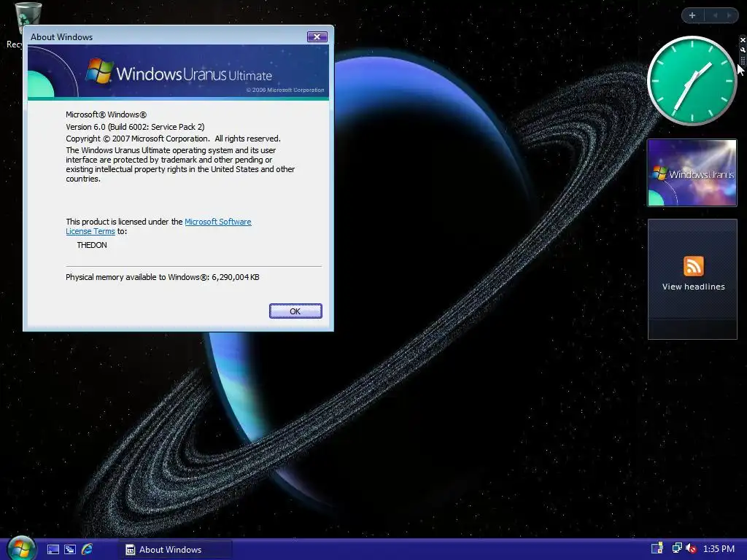Click OK in About Windows dialog
Image resolution: width=747 pixels, height=560 pixels.
(295, 311)
